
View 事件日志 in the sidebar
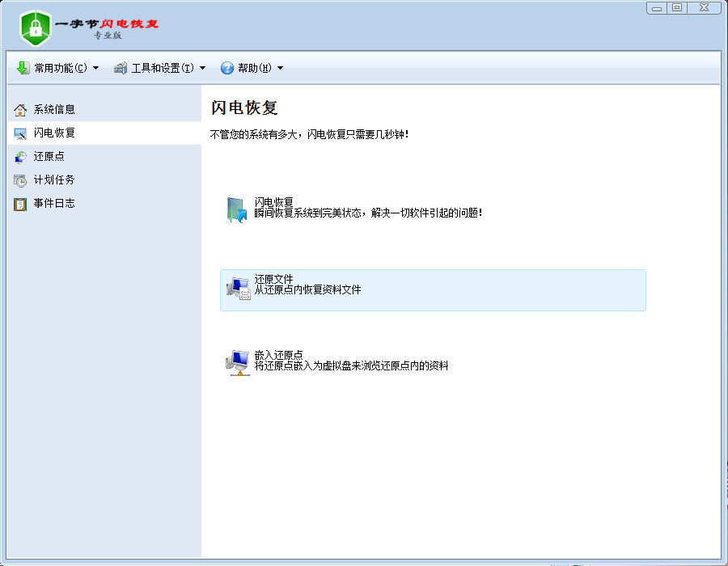coord(104,203)
